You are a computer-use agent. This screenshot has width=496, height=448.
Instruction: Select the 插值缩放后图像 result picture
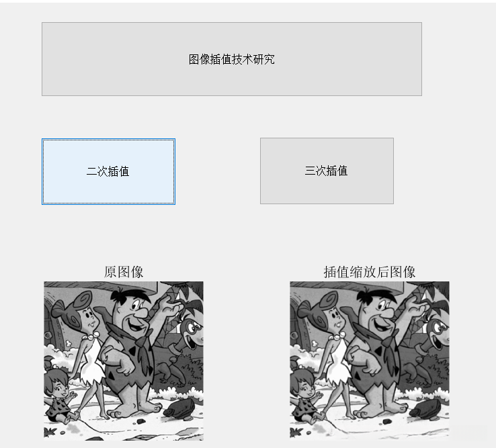(370, 360)
